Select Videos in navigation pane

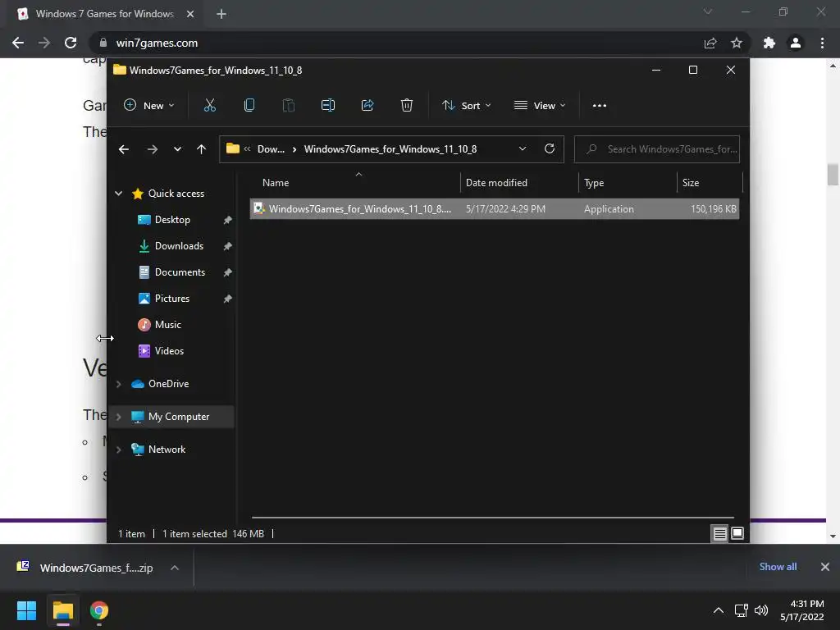[169, 351]
